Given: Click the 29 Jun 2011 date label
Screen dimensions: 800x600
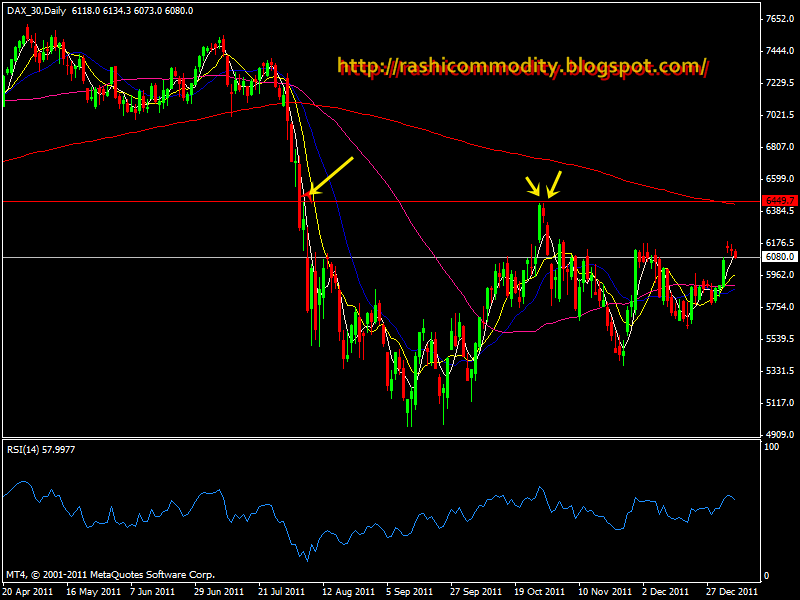Looking at the screenshot, I should click(x=218, y=592).
